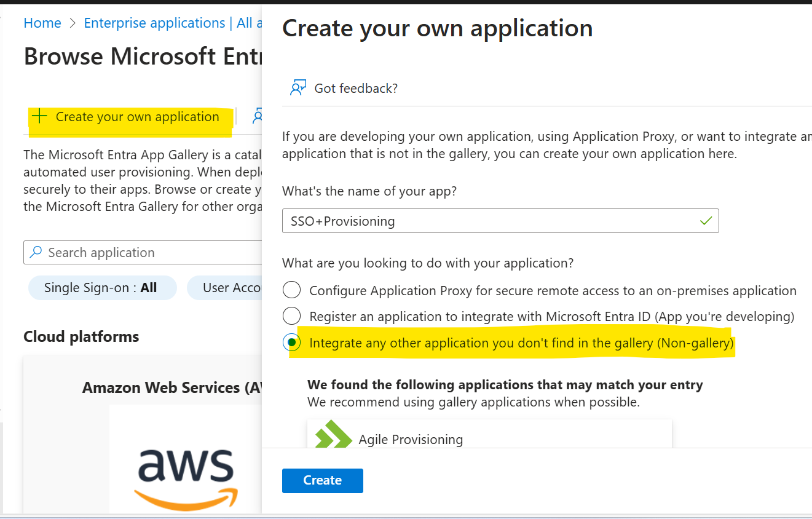Go to Home breadcrumb
The width and height of the screenshot is (812, 519).
42,23
